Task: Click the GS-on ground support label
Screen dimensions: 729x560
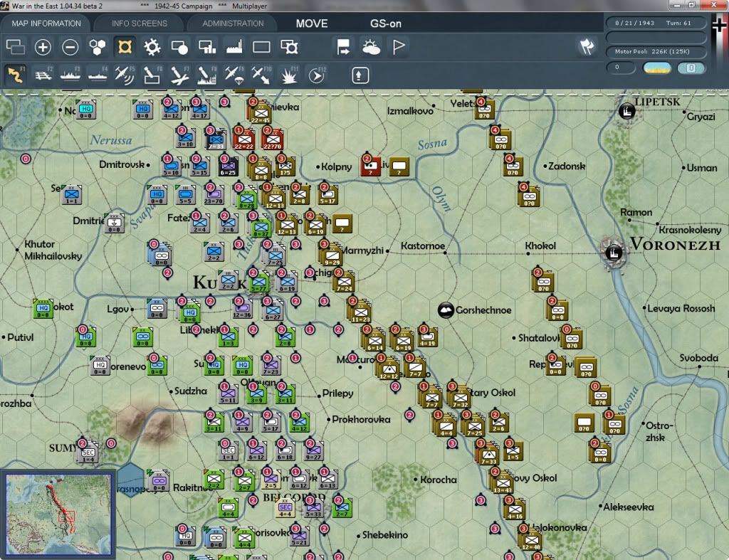Action: click(385, 23)
